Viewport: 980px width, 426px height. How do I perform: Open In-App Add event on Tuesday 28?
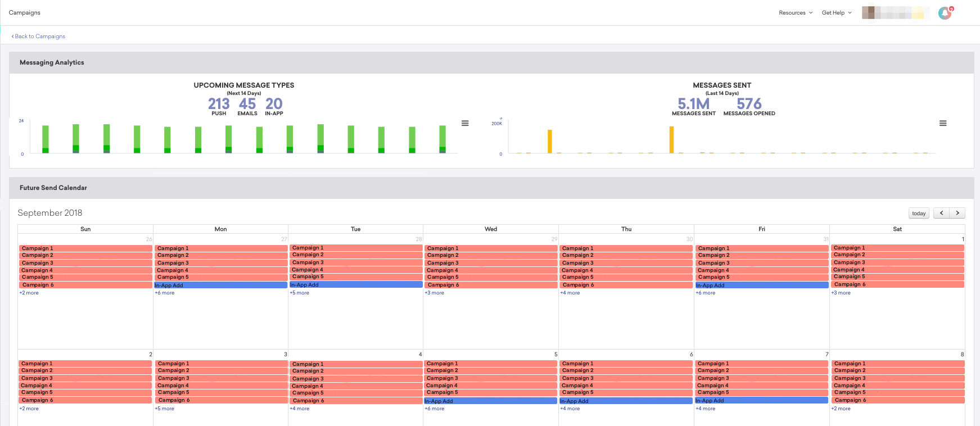[356, 285]
